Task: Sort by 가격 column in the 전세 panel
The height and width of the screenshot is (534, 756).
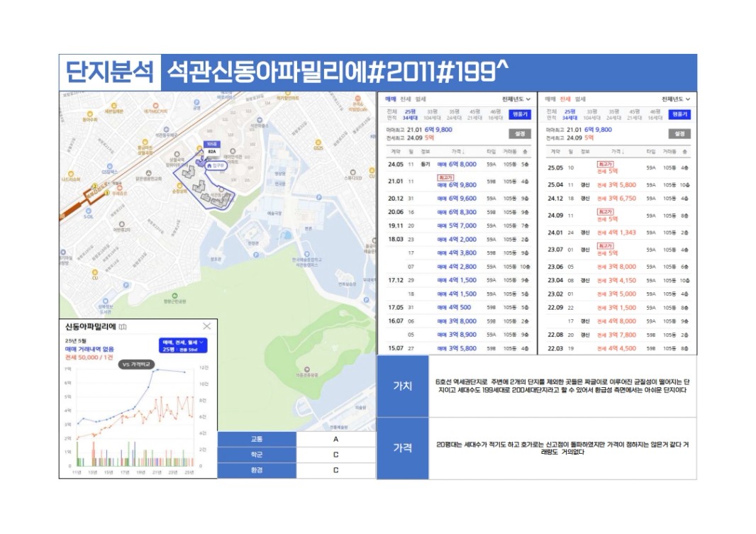Action: pos(617,151)
